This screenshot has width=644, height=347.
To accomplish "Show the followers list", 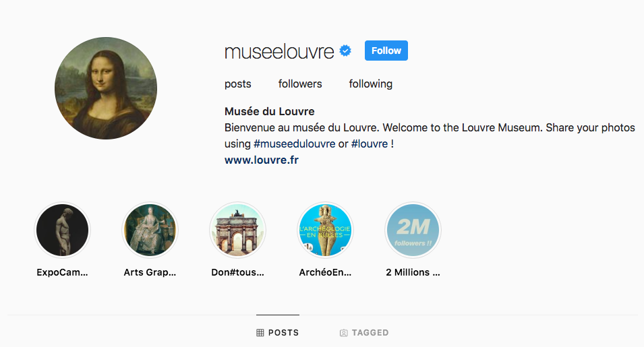I will (300, 84).
